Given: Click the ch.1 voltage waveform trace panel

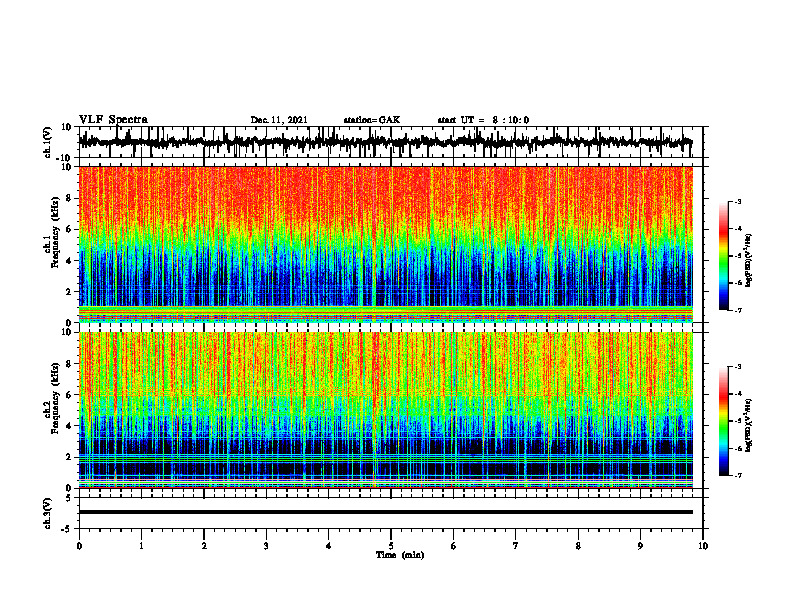Looking at the screenshot, I should [390, 142].
